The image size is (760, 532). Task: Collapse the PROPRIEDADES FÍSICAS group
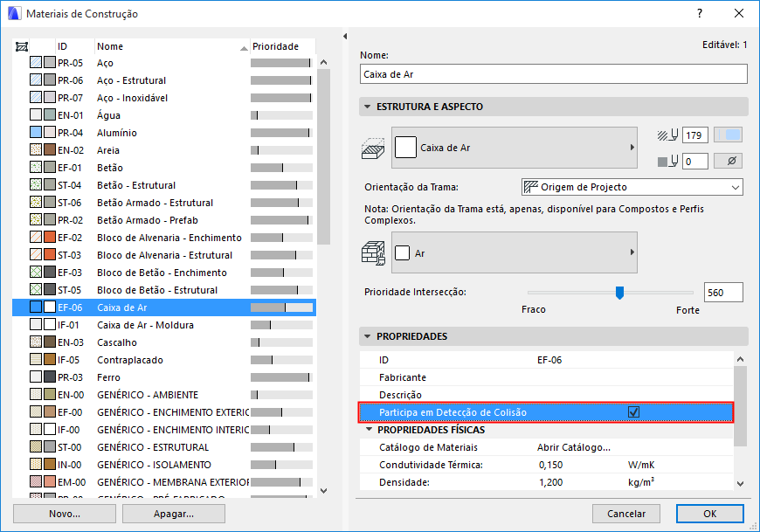pyautogui.click(x=370, y=429)
